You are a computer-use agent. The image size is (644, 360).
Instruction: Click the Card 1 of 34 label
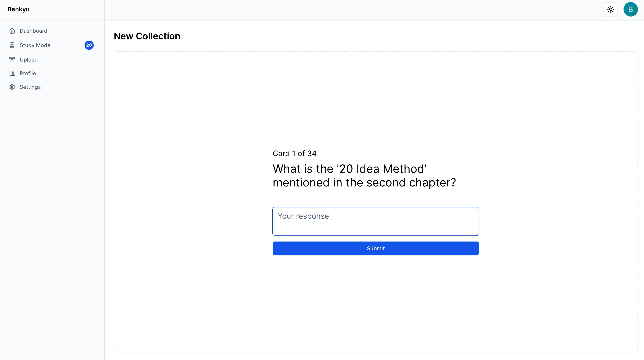point(295,153)
